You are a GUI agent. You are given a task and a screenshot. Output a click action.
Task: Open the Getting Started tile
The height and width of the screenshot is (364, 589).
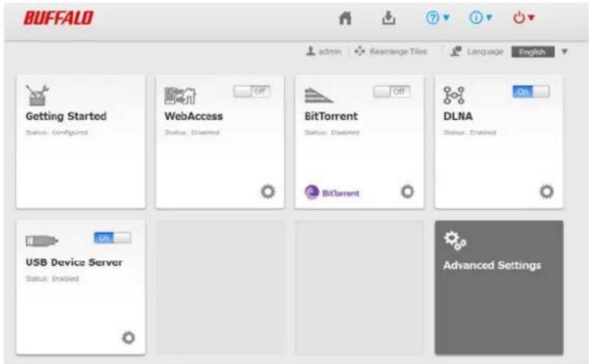[x=81, y=142]
